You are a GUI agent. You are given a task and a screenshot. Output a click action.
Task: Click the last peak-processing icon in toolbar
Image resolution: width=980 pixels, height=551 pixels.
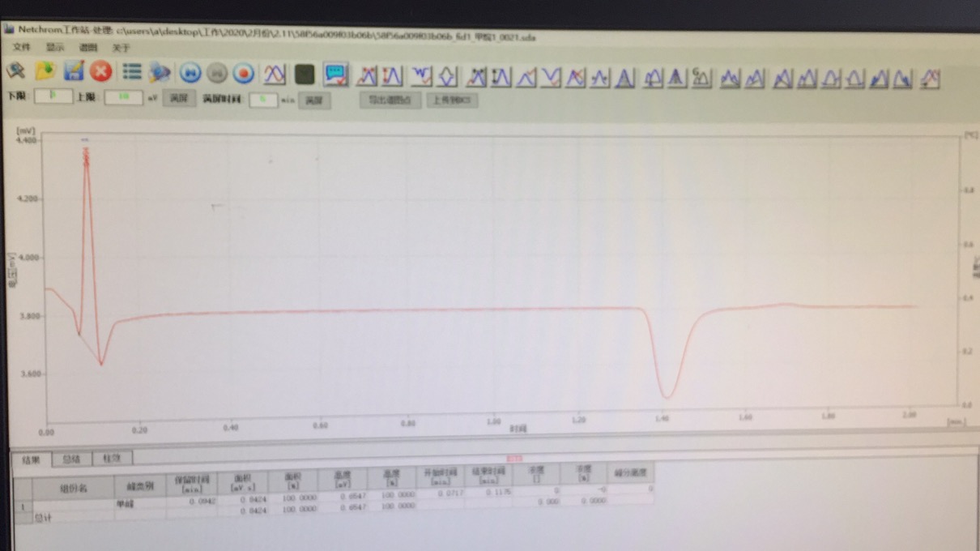tap(930, 79)
